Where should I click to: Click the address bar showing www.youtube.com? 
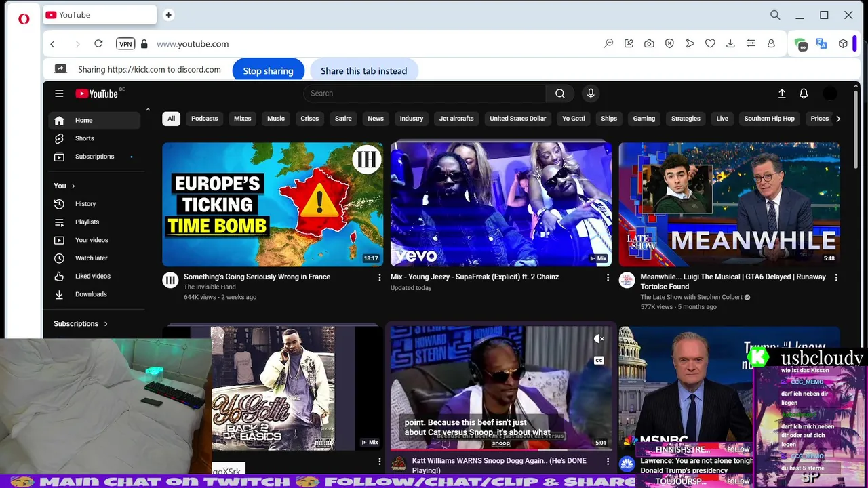tap(193, 44)
